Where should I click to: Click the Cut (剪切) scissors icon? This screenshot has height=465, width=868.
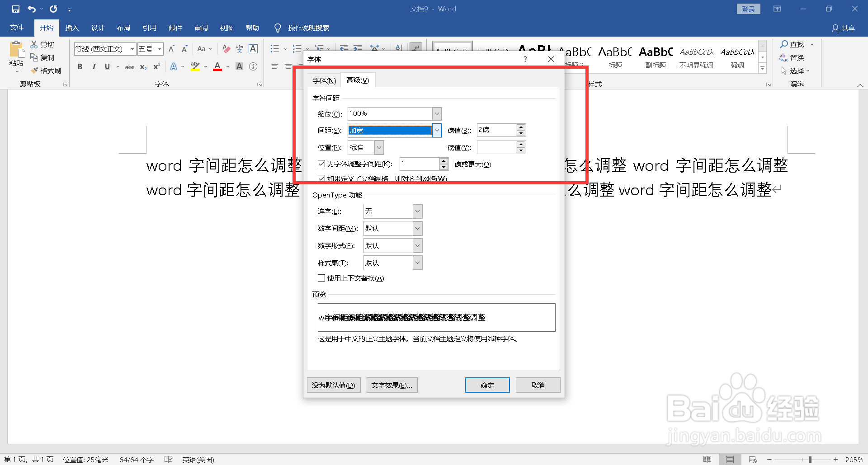tap(34, 44)
